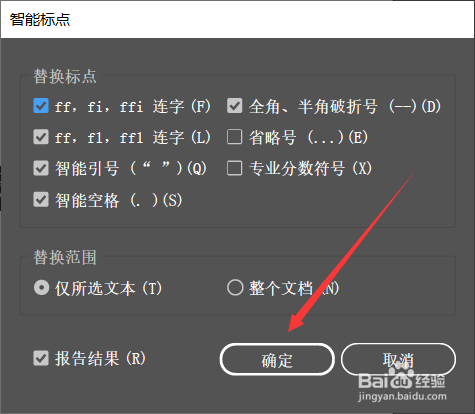This screenshot has width=475, height=414.
Task: Choose the 整个文档 (N) radio option
Action: [235, 288]
